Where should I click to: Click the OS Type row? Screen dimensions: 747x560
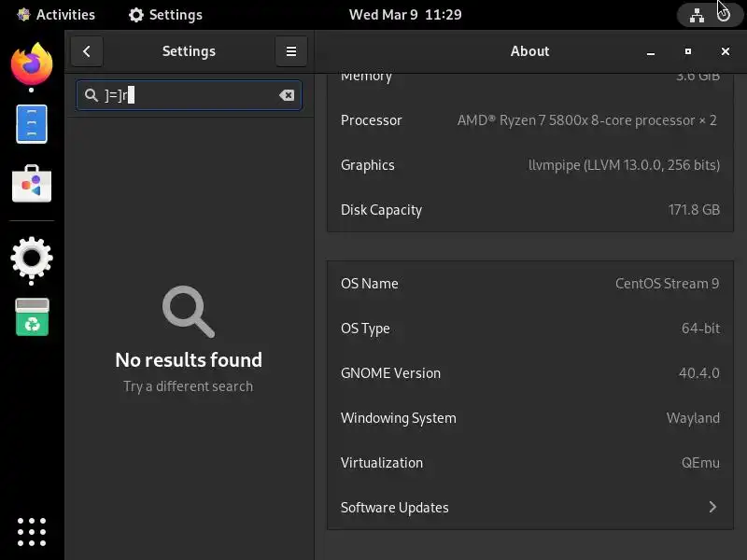(530, 329)
